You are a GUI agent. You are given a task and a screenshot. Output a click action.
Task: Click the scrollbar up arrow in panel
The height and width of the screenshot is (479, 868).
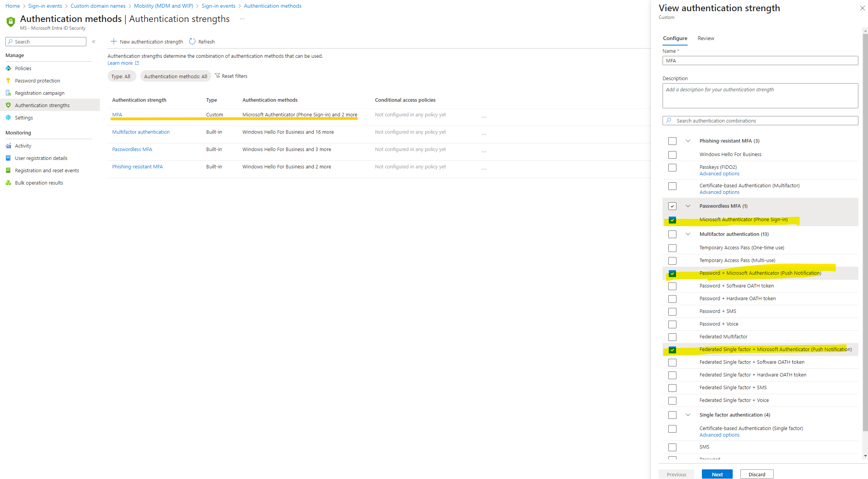coord(865,30)
